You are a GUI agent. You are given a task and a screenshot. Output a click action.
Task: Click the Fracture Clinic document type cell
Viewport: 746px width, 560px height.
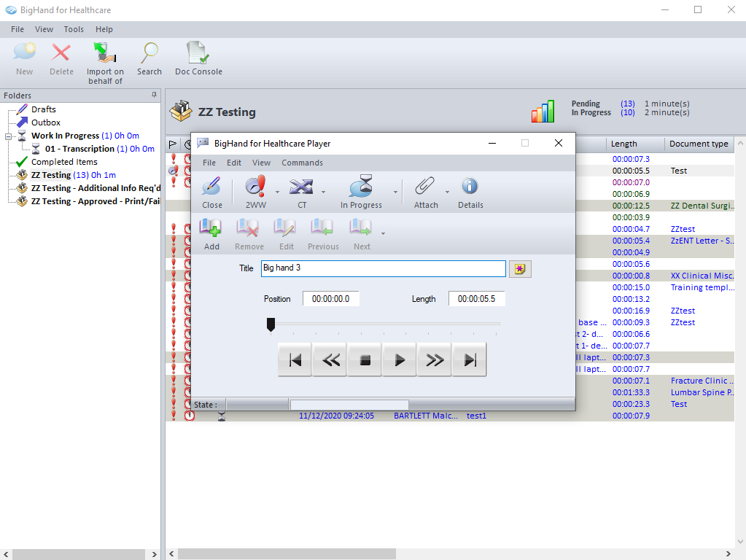[702, 381]
